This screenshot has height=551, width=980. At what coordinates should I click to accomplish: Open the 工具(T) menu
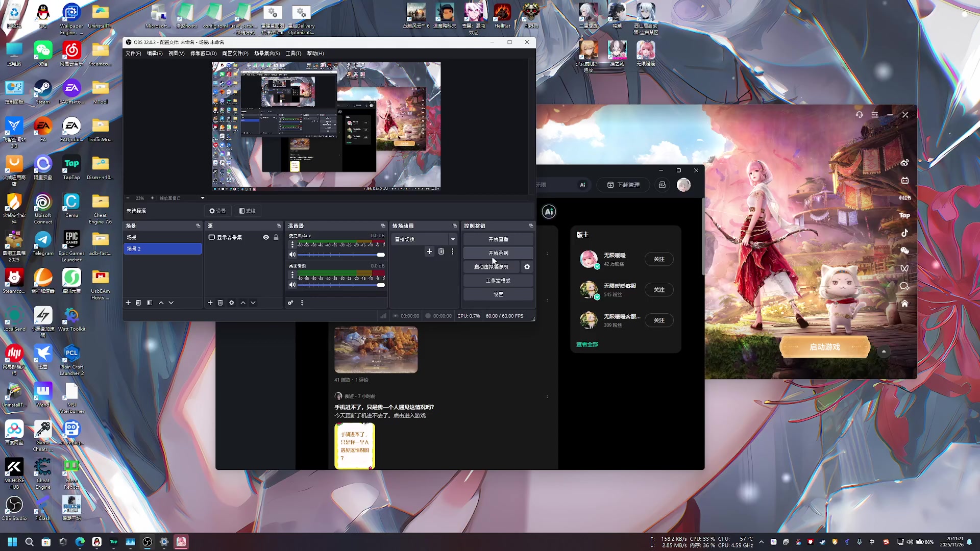[x=293, y=53]
